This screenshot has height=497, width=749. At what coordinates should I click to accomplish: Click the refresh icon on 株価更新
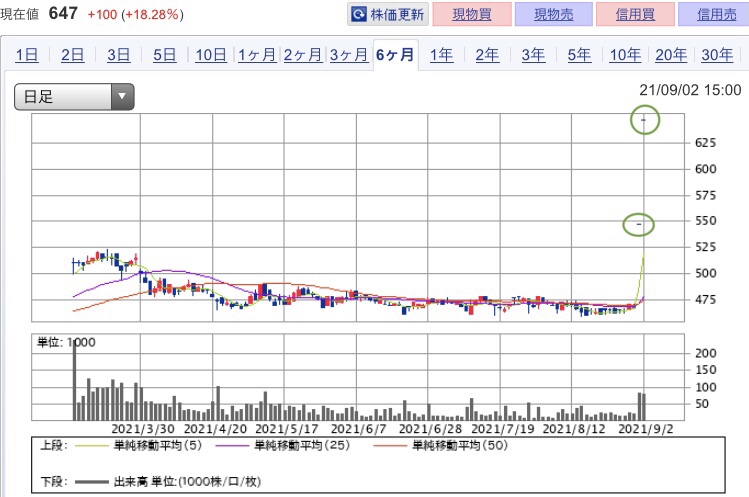(x=359, y=14)
